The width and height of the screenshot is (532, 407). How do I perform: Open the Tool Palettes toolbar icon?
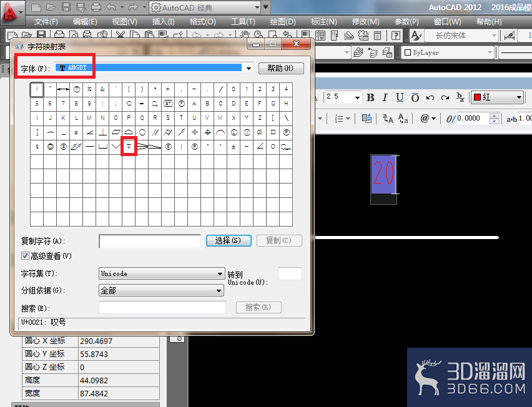[x=334, y=36]
